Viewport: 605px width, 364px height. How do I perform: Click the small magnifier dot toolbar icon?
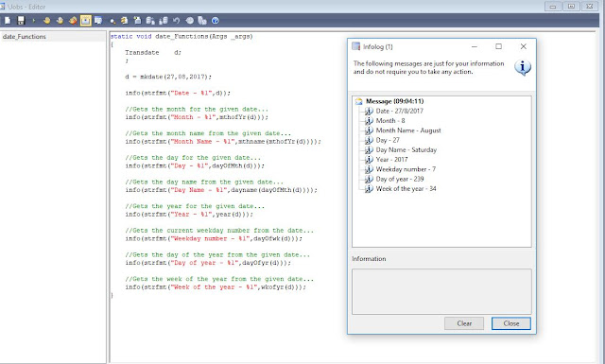112,21
